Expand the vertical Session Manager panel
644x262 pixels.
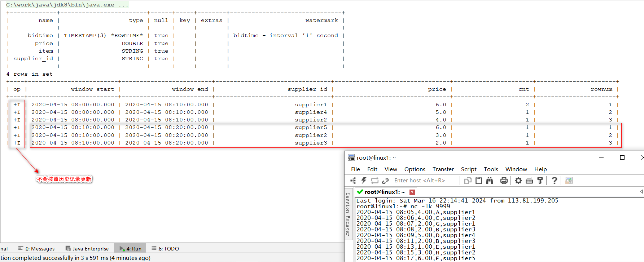[348, 214]
